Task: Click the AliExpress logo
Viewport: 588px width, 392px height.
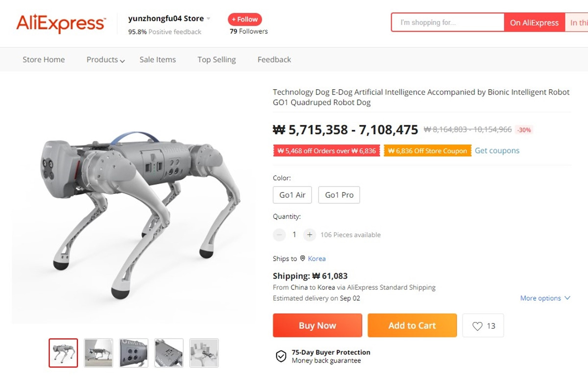Action: point(61,24)
